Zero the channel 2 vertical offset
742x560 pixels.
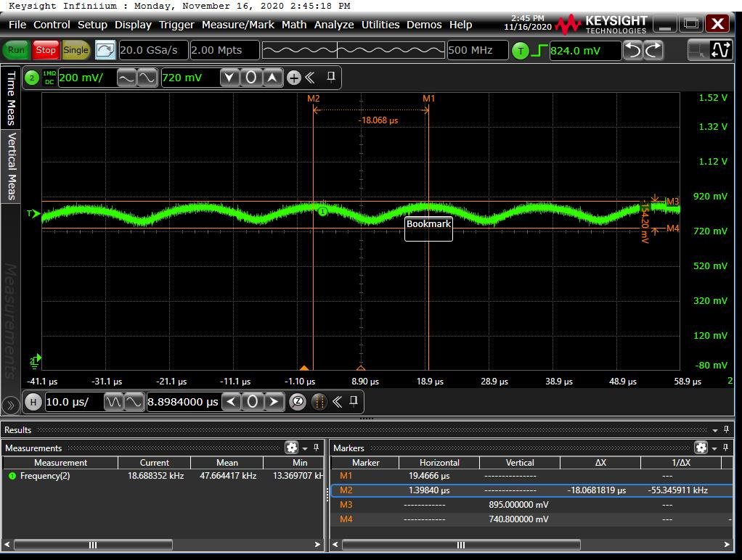point(251,78)
